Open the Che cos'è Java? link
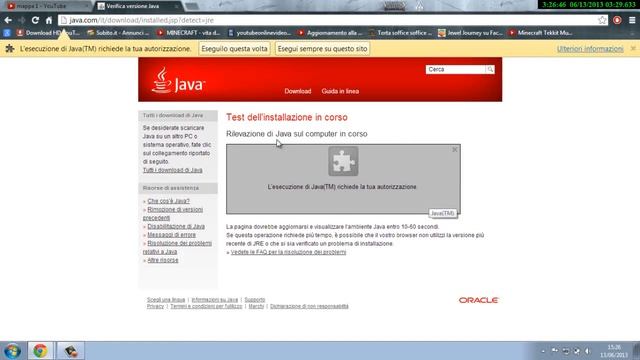 168,201
